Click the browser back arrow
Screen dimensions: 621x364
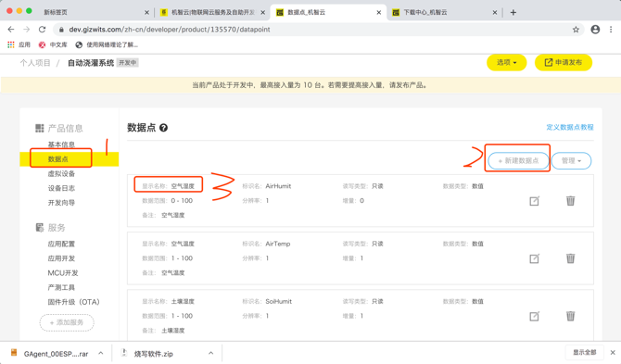point(11,30)
